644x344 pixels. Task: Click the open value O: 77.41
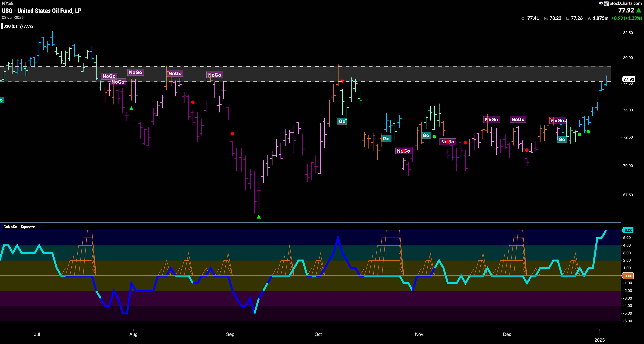530,18
